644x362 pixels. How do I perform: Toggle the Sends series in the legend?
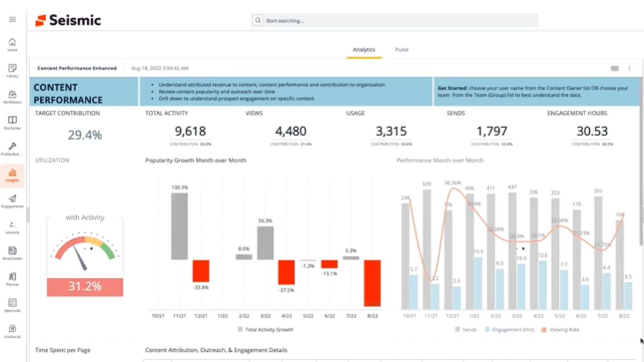click(465, 329)
